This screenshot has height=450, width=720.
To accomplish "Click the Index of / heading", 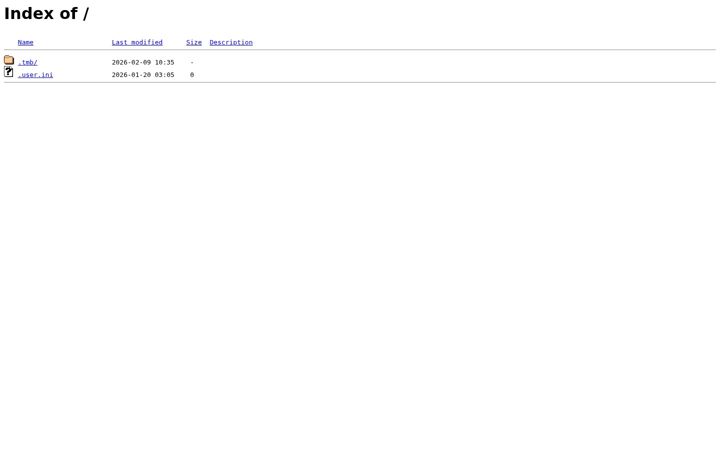I will 46,13.
